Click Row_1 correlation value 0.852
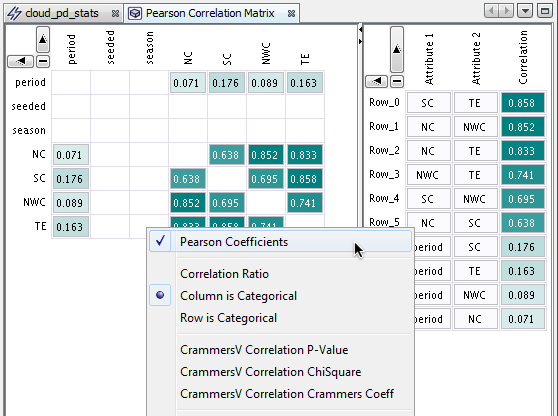Screen dimensions: 558x416 [x=523, y=127]
